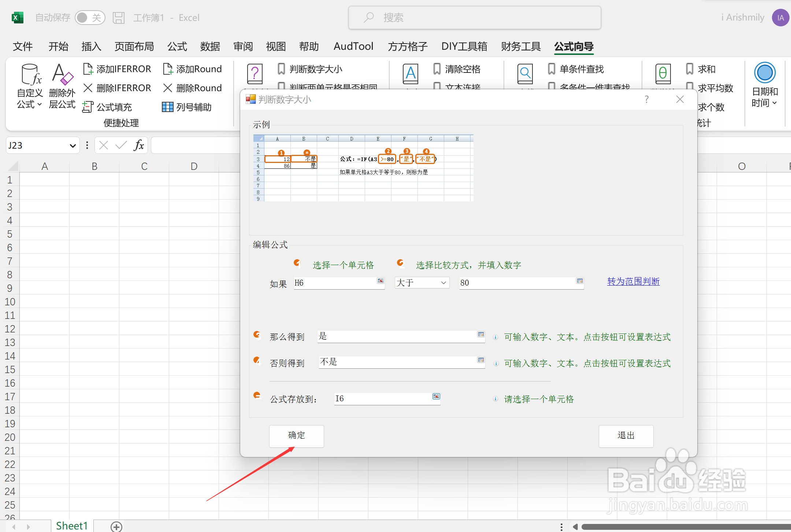Click the 列号辅助 grid icon
The width and height of the screenshot is (791, 532).
click(x=167, y=107)
